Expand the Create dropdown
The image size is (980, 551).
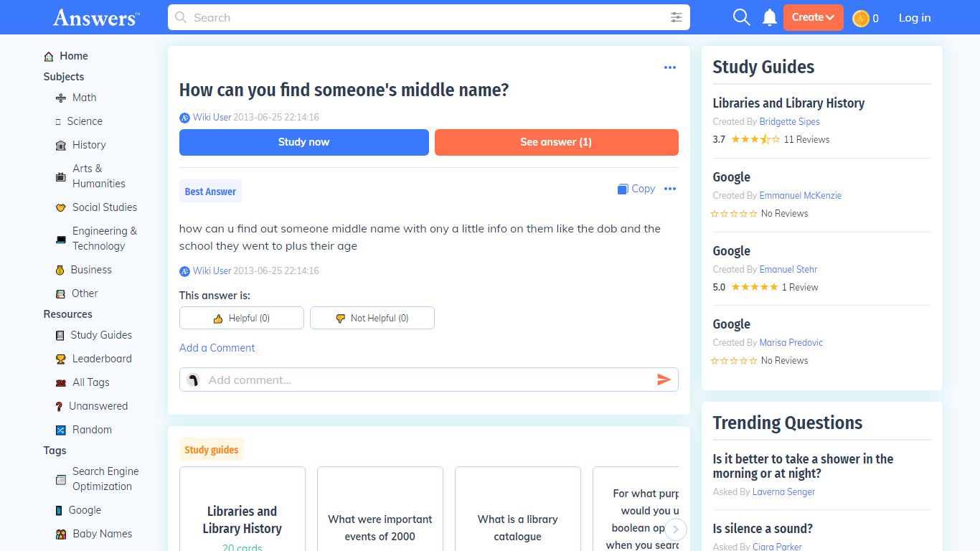[813, 17]
